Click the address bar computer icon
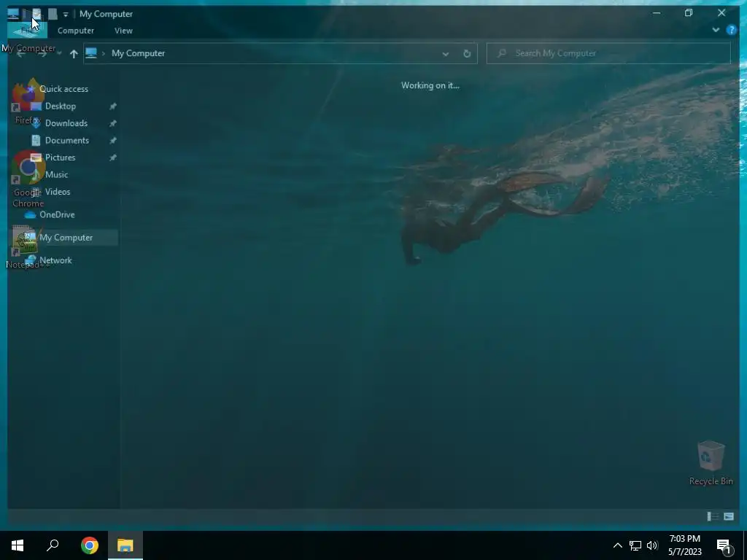 (91, 52)
